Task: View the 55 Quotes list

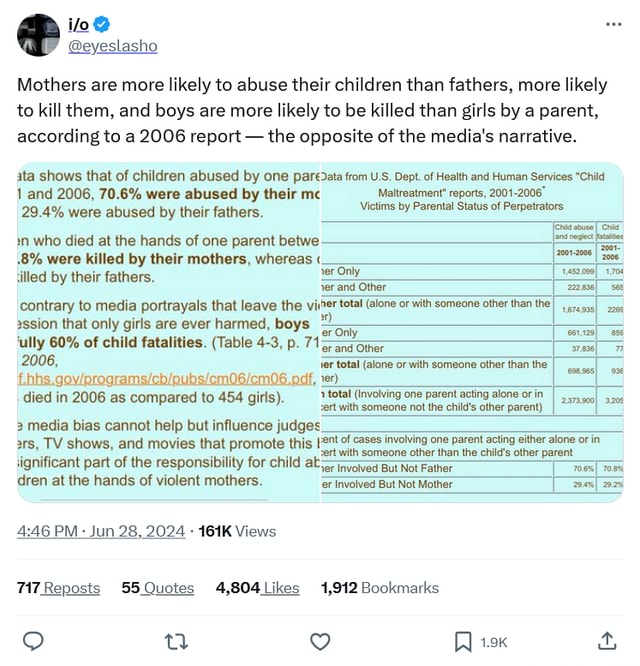Action: tap(158, 588)
